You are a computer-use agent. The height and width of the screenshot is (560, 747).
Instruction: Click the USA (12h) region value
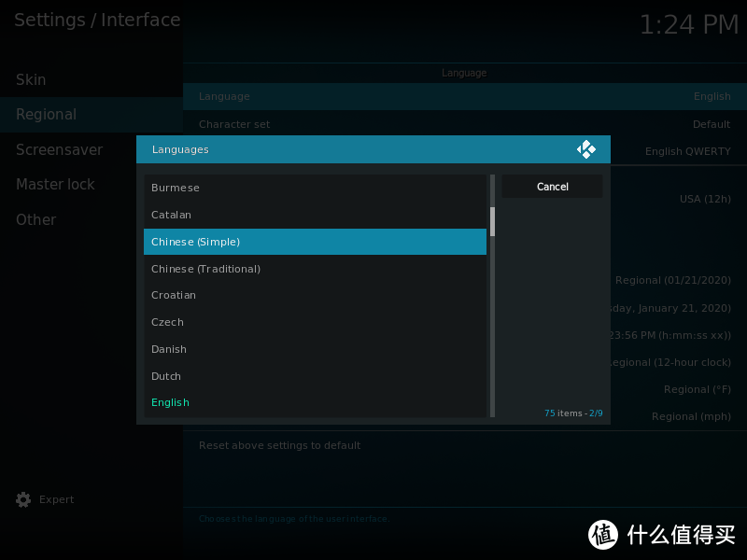(705, 199)
